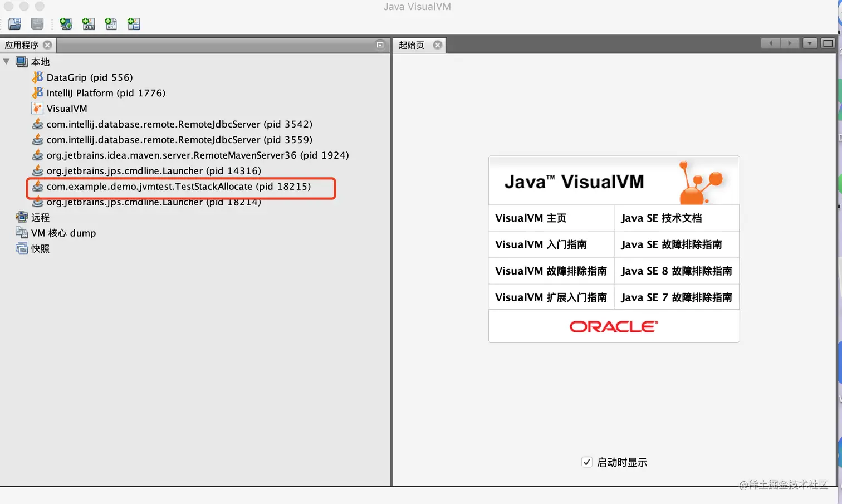Select RemoteJdbcServer (pid 3542) entry
The image size is (842, 504).
coord(179,124)
